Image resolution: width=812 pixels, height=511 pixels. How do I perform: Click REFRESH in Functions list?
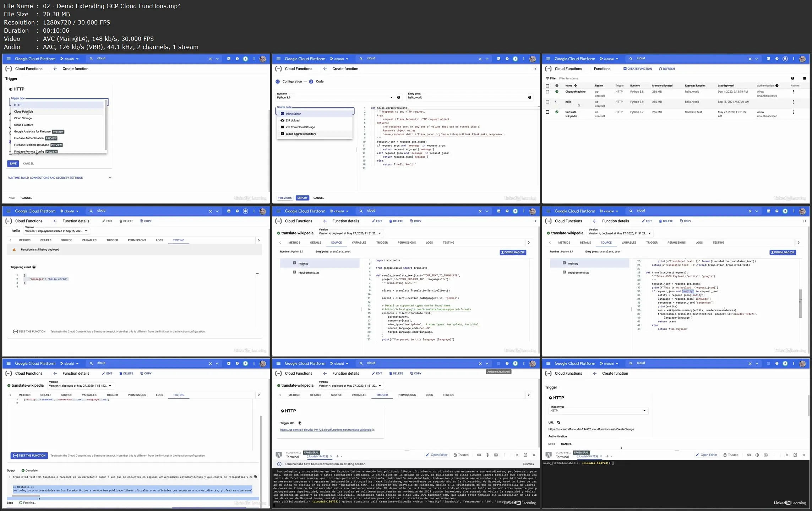(x=667, y=69)
